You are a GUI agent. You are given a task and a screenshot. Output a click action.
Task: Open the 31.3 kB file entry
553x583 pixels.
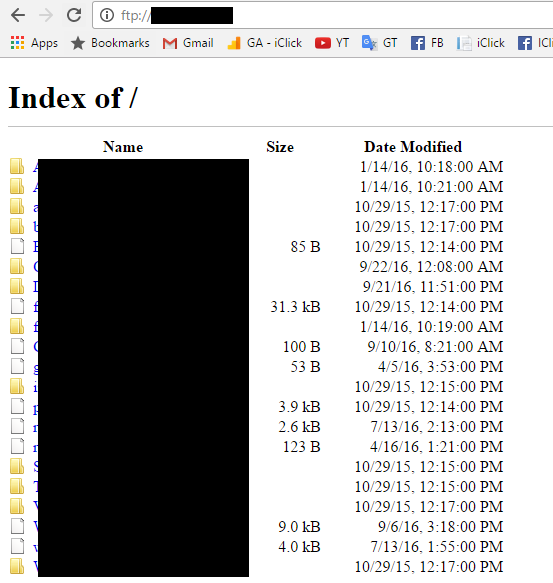tap(36, 307)
